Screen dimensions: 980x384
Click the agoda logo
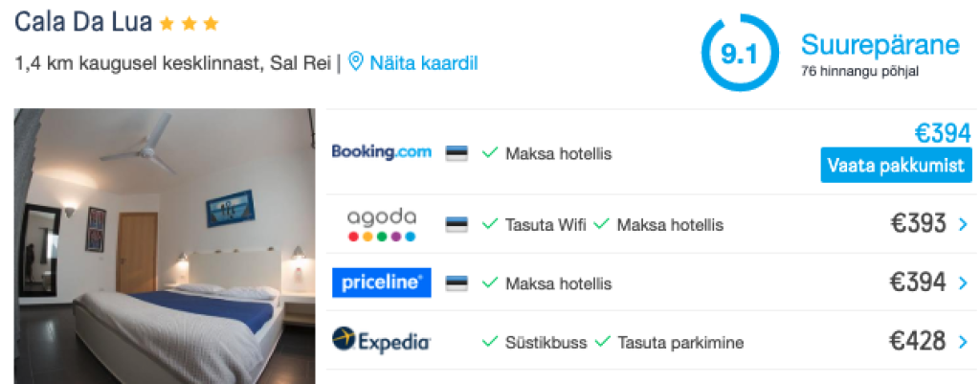click(x=381, y=224)
